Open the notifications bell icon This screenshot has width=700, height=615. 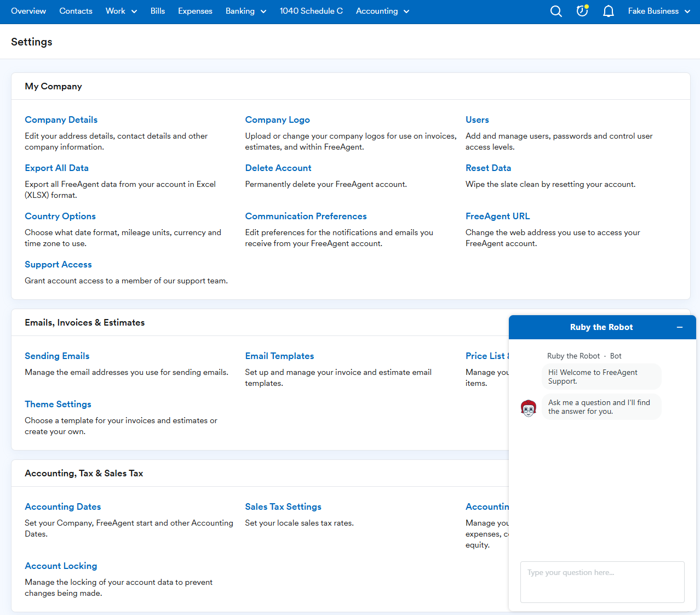point(609,11)
